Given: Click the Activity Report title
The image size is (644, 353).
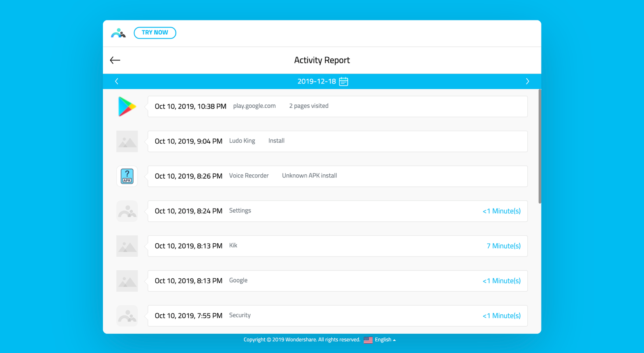Looking at the screenshot, I should (x=322, y=60).
